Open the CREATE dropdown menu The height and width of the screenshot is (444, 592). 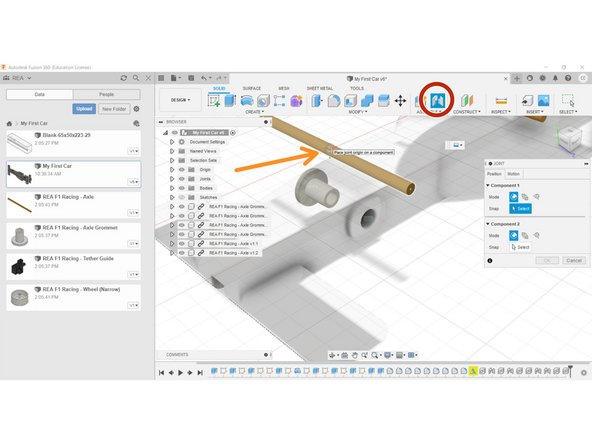coord(255,112)
